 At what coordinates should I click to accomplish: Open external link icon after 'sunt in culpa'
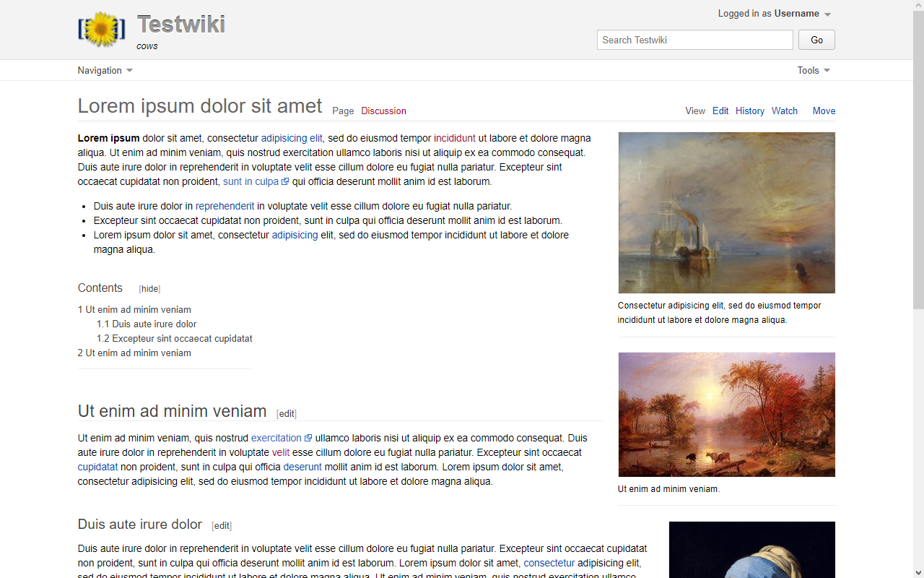tap(285, 182)
